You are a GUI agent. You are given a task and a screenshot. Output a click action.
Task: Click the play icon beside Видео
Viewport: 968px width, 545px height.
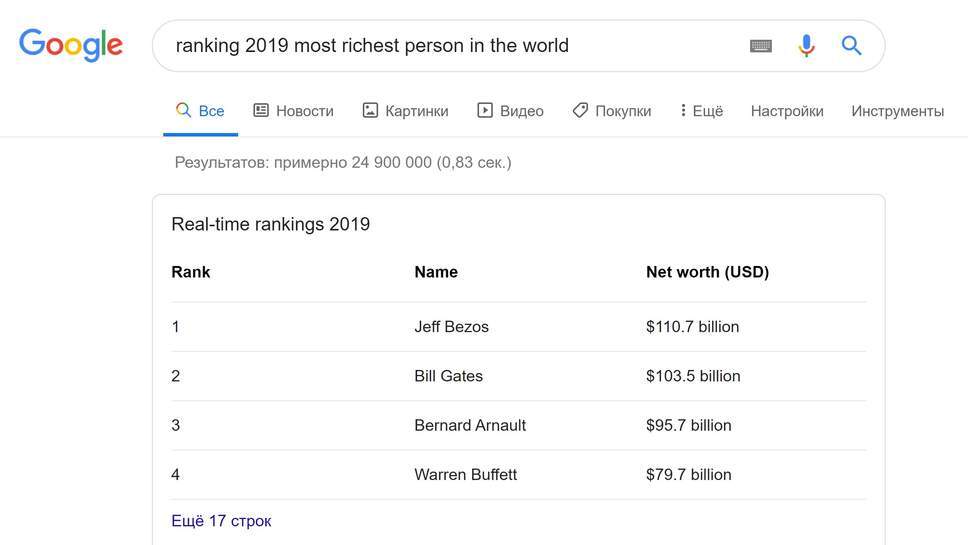click(x=485, y=111)
